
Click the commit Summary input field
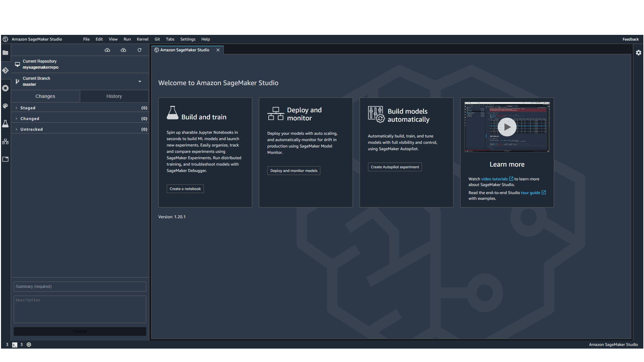(x=79, y=286)
